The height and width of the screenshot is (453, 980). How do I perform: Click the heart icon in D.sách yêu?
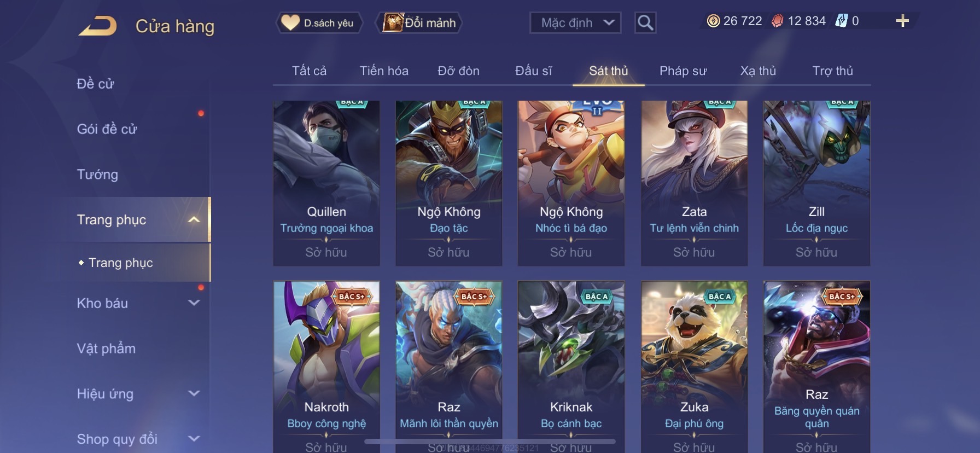pos(290,22)
